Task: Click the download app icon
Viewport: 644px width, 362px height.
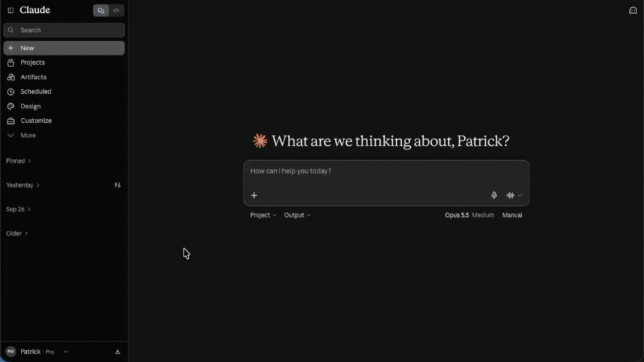Action: [x=117, y=351]
